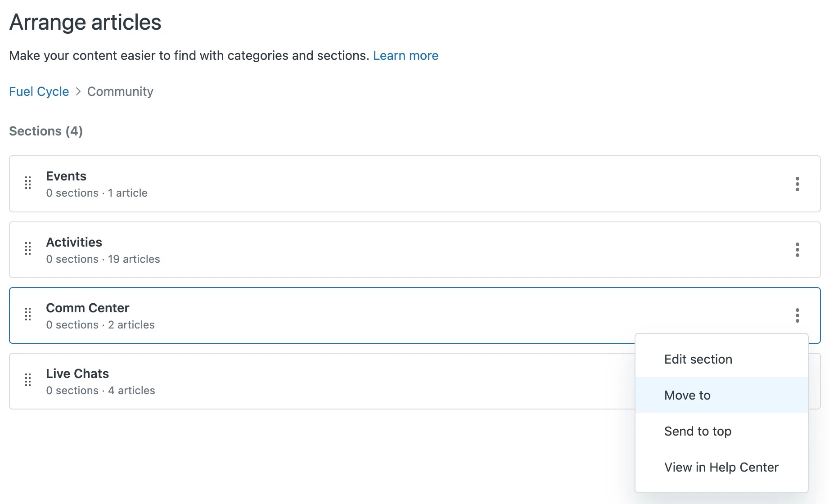Click the Sections (4) heading
Screen dimensions: 829x504
pyautogui.click(x=46, y=131)
